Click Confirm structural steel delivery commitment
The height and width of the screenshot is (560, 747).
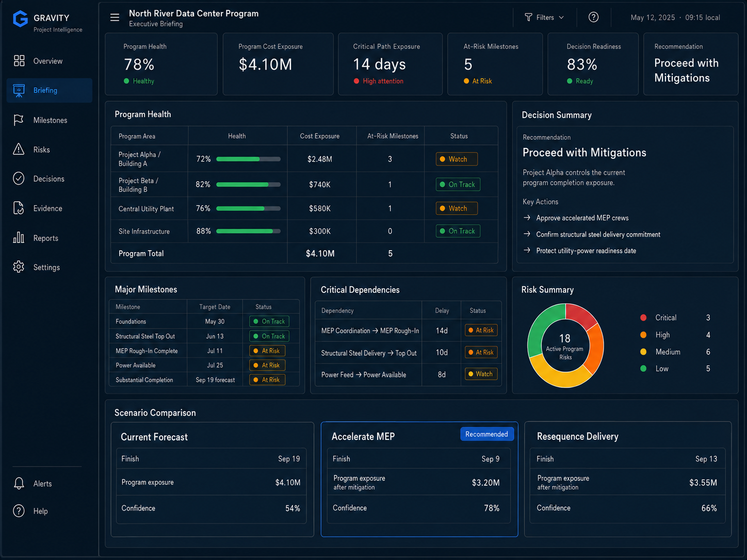(598, 235)
